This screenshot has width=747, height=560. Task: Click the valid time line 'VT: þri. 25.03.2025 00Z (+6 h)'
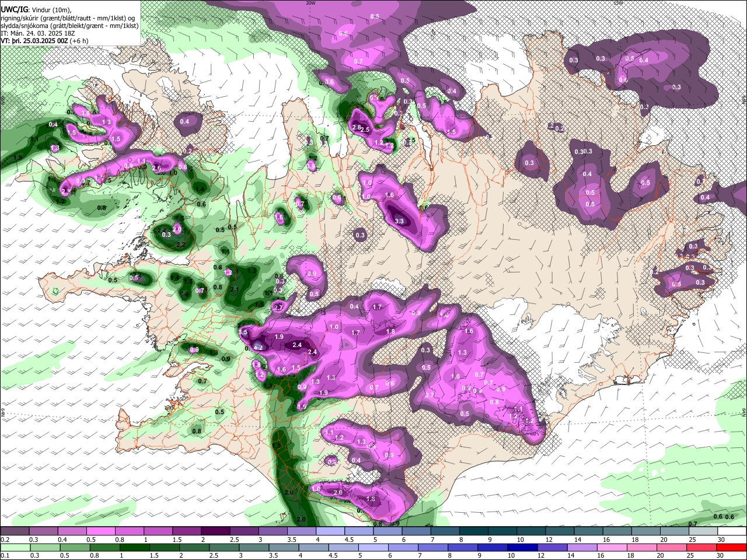(x=45, y=41)
